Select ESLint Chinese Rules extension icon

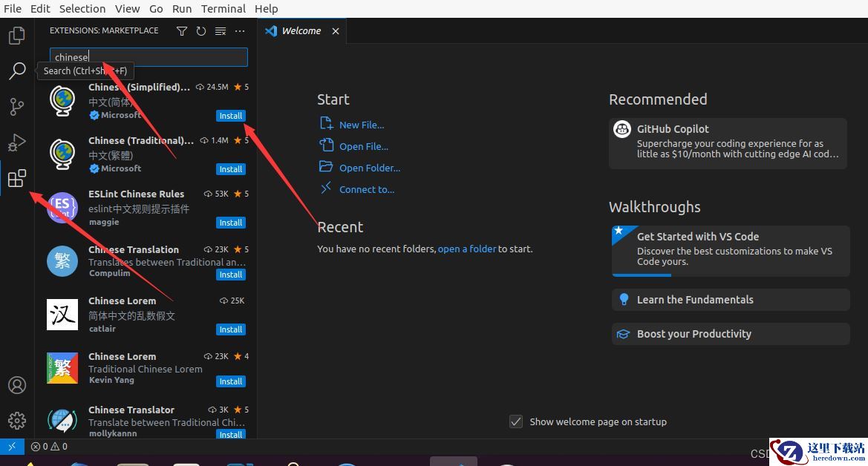pos(62,208)
